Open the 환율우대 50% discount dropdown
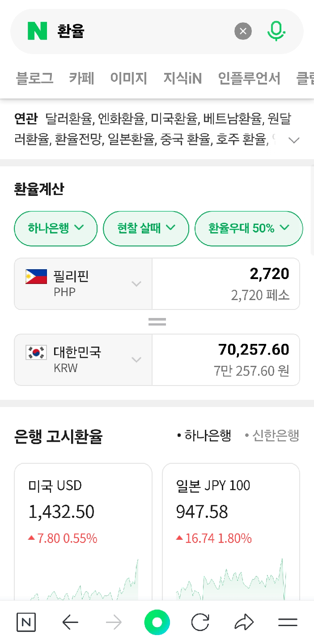 coord(249,228)
